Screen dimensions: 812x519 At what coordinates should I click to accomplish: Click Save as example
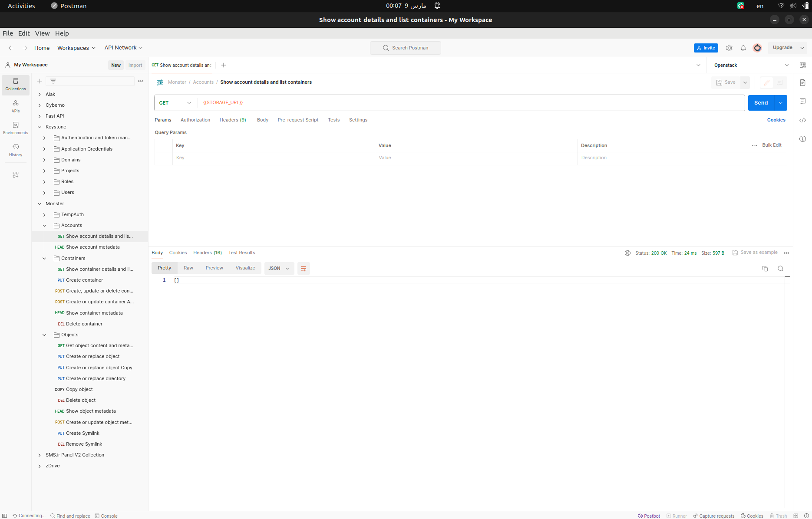(755, 253)
